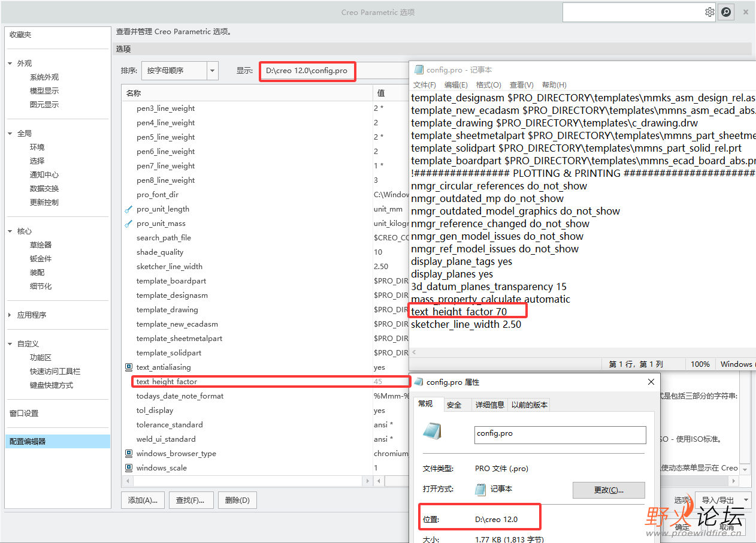This screenshot has height=543, width=756.
Task: Click down arrow of description vertical scrollbar
Action: pos(745,469)
